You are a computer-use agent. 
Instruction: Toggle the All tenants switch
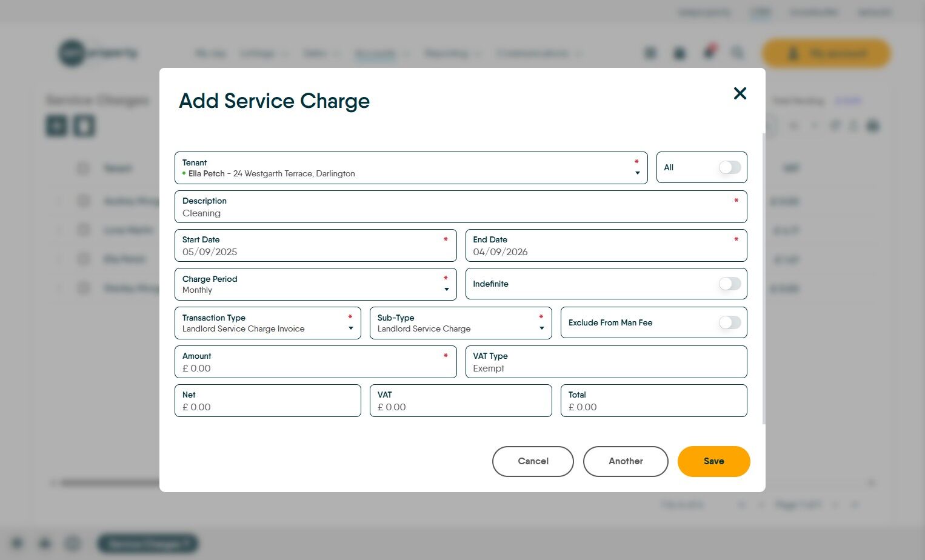click(730, 167)
